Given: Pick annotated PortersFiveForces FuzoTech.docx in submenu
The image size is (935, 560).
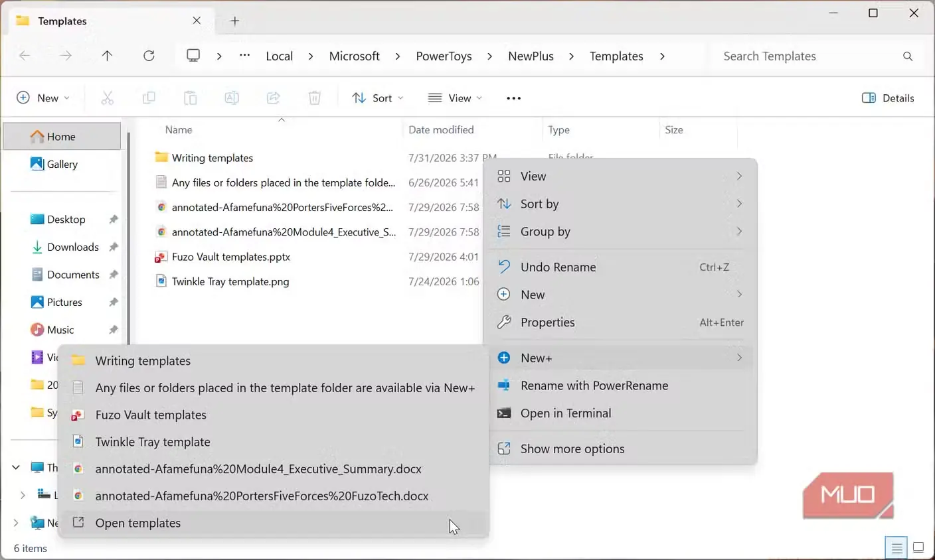Looking at the screenshot, I should 274,496.
